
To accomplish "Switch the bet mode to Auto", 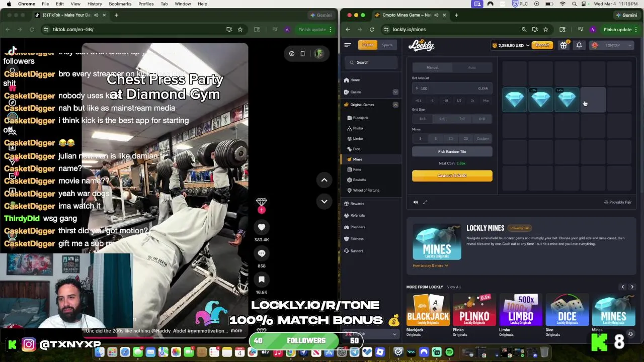I will point(472,67).
